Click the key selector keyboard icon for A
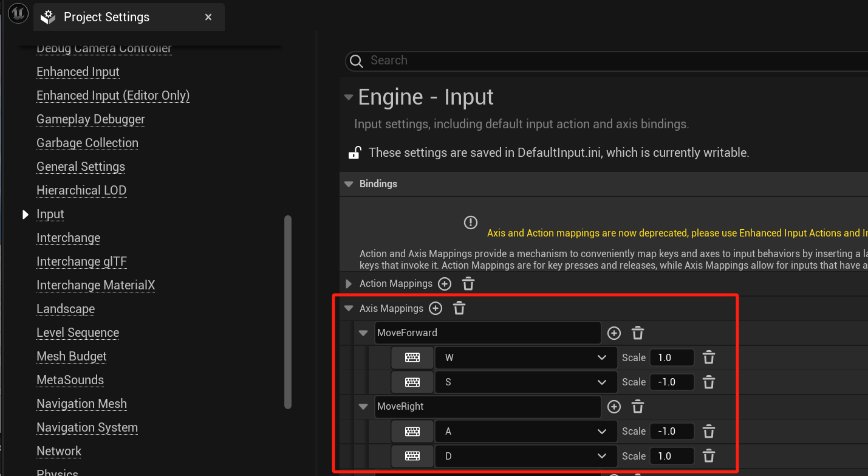The image size is (868, 476). coord(412,432)
